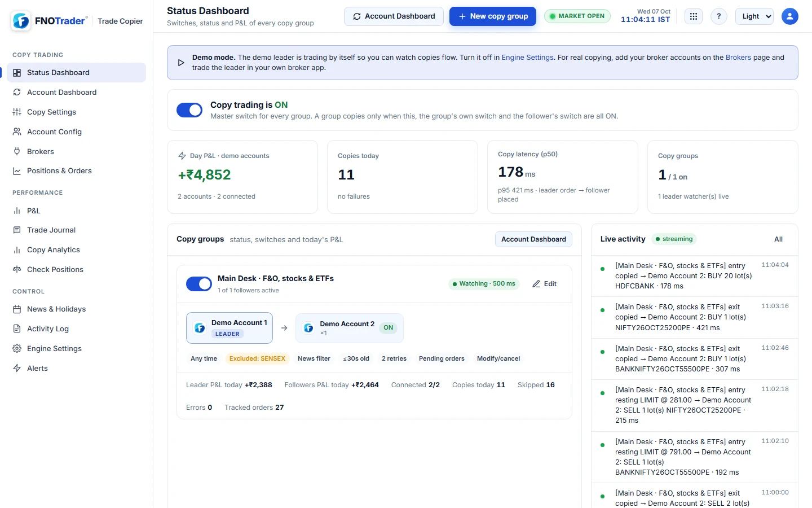Select Trade Journal from the sidebar
This screenshot has width=812, height=508.
77,230
